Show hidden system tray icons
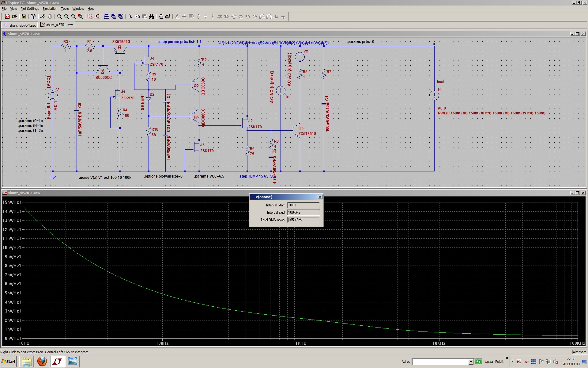 pyautogui.click(x=512, y=362)
